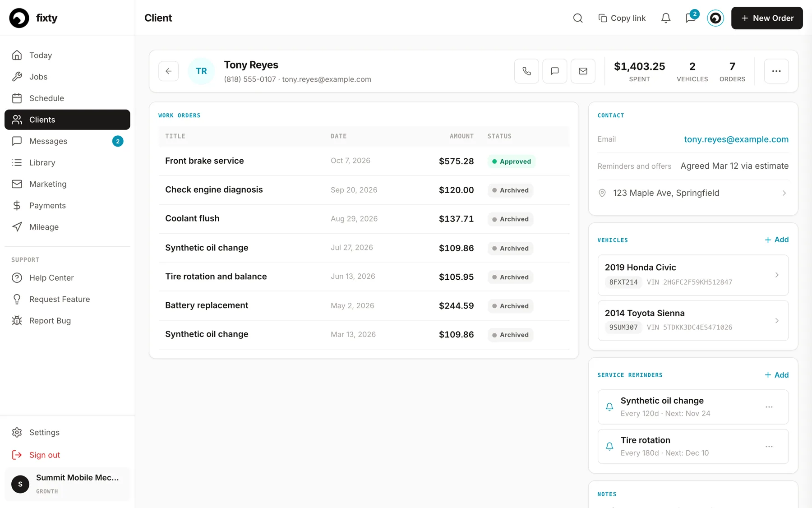Open the notifications bell
Screen dimensions: 812x508
pyautogui.click(x=666, y=18)
